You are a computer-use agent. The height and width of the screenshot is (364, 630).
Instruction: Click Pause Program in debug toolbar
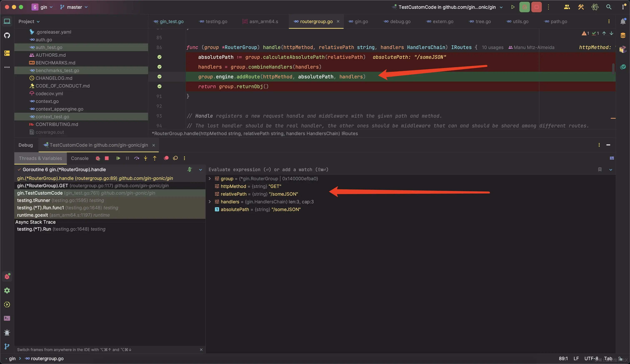pyautogui.click(x=127, y=158)
